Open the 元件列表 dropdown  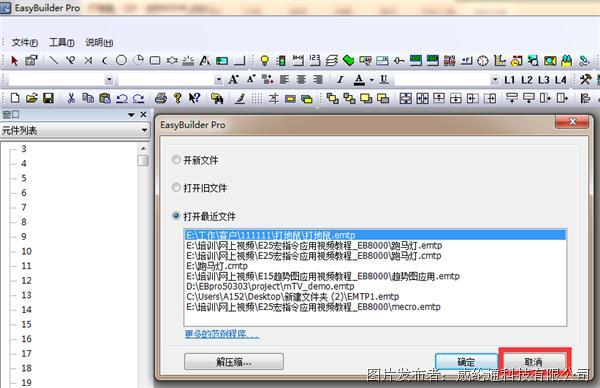pos(144,130)
